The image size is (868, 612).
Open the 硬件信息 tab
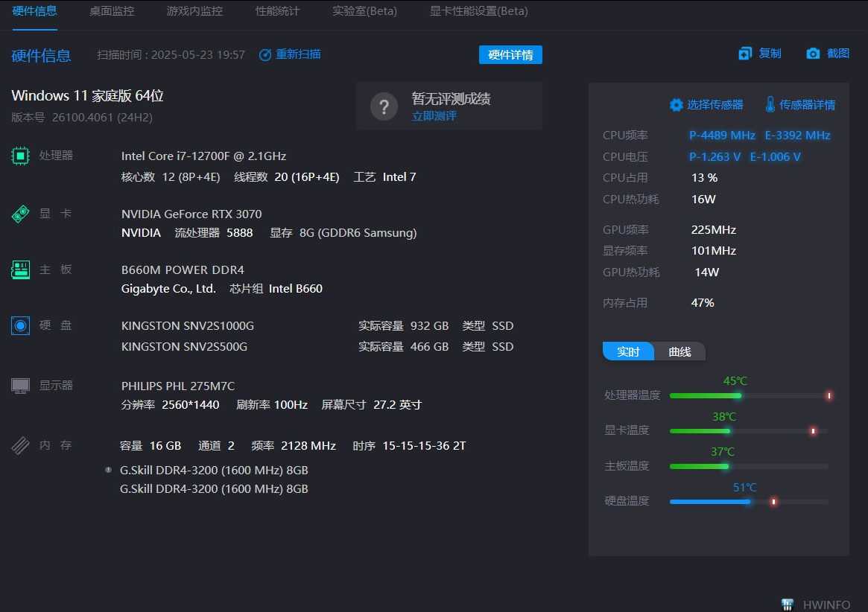(x=34, y=11)
